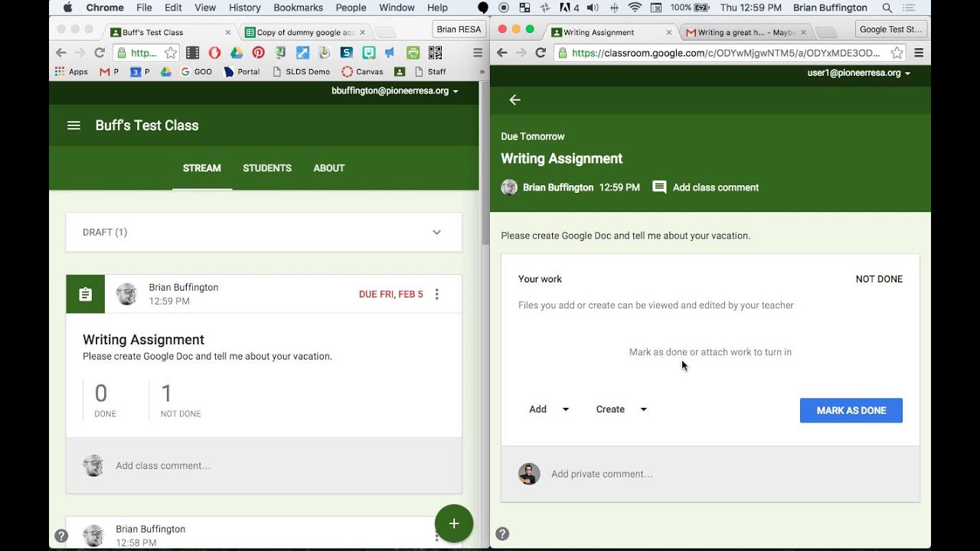The image size is (980, 551).
Task: Reload the left Chrome window
Action: click(x=99, y=53)
